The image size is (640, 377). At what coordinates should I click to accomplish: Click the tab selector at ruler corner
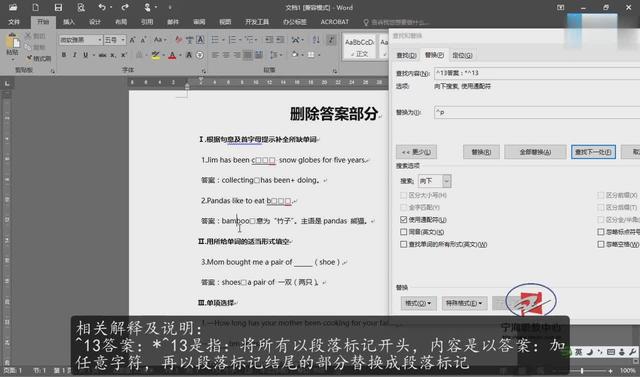[x=7, y=84]
